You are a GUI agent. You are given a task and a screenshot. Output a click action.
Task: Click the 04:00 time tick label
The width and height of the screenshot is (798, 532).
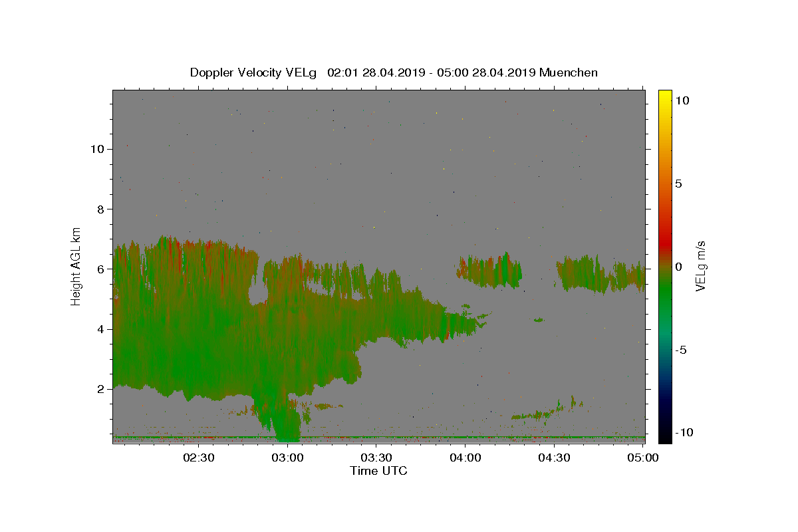point(465,458)
